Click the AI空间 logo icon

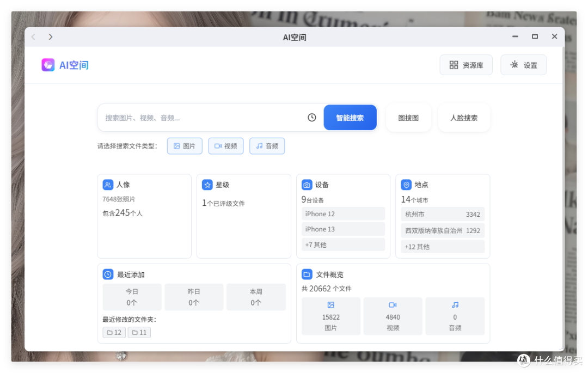(48, 65)
